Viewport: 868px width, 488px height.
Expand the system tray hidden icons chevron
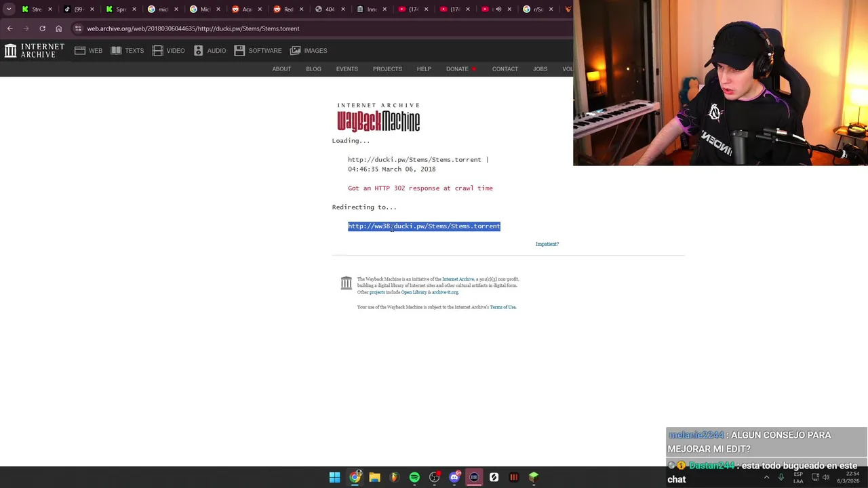point(766,477)
